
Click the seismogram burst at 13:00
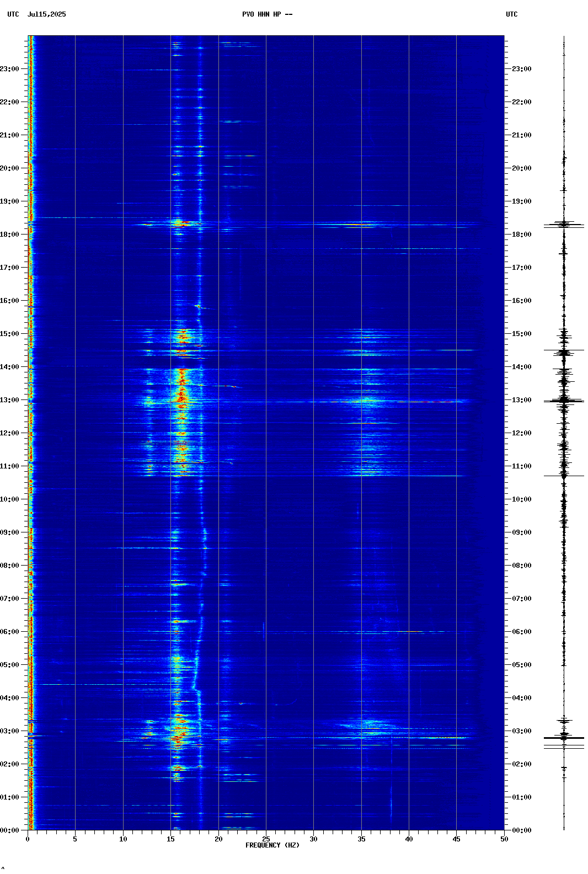(x=564, y=401)
